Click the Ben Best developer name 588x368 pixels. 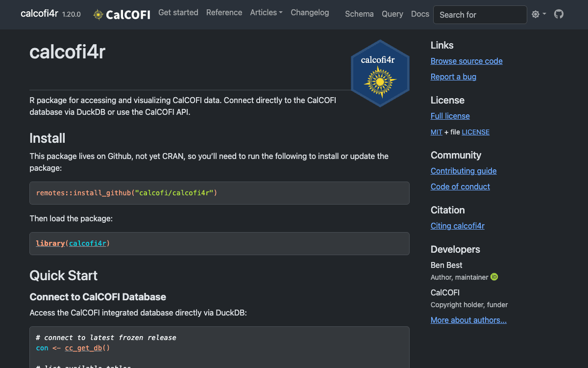click(x=446, y=265)
